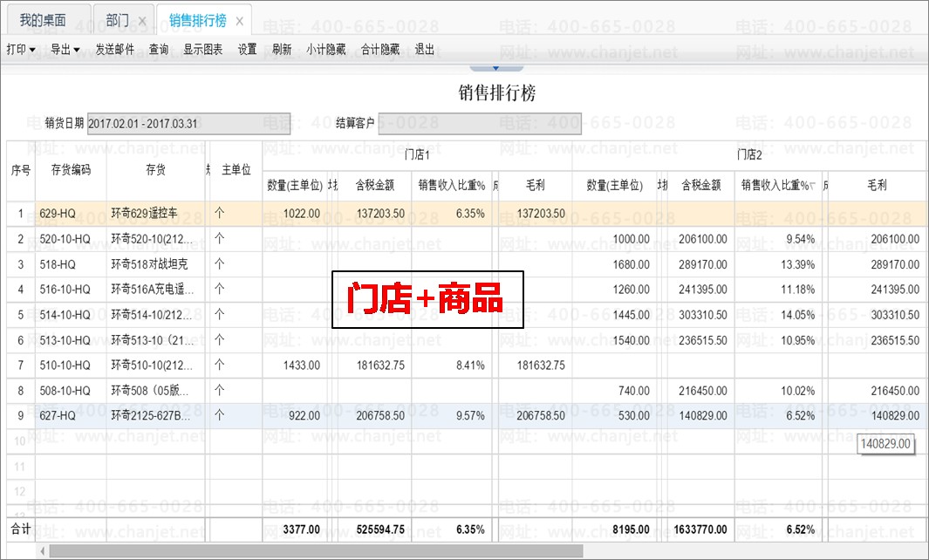
Task: Click 退出 to exit report
Action: pyautogui.click(x=424, y=49)
